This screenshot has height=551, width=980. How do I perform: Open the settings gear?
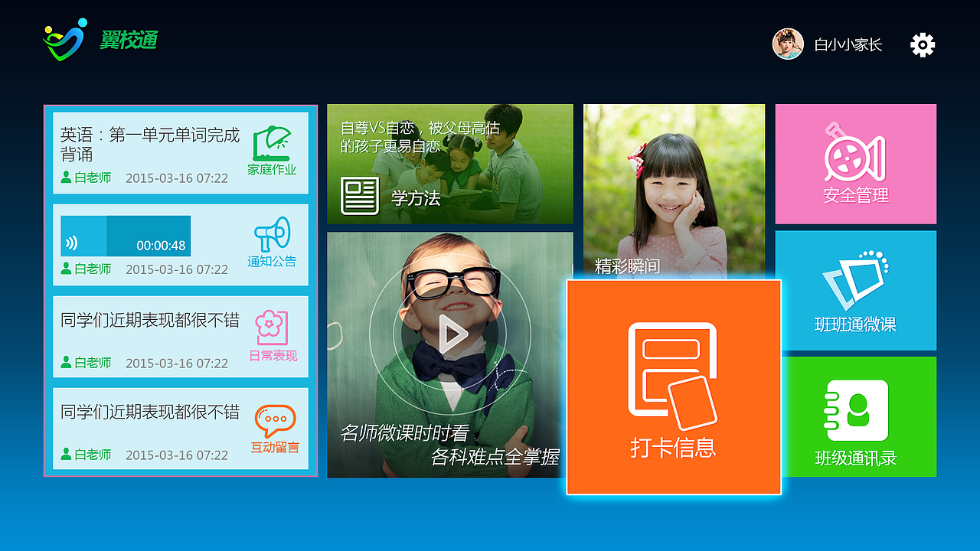click(922, 44)
